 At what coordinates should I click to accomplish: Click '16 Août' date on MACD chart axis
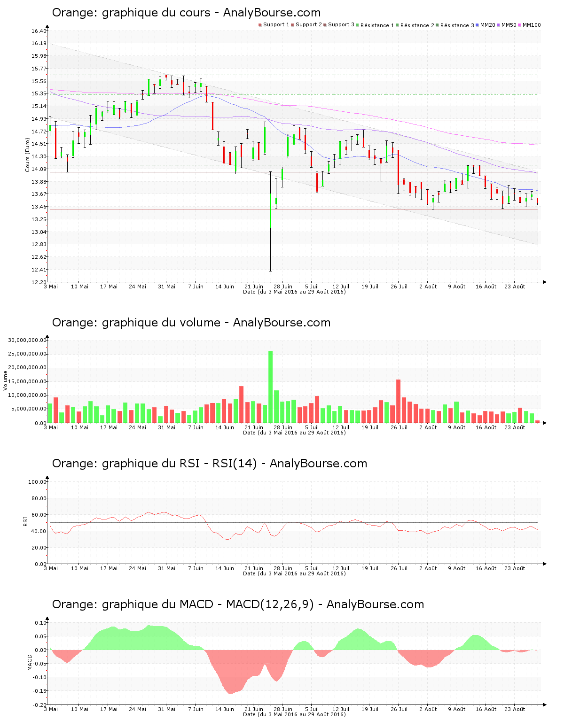click(x=486, y=709)
